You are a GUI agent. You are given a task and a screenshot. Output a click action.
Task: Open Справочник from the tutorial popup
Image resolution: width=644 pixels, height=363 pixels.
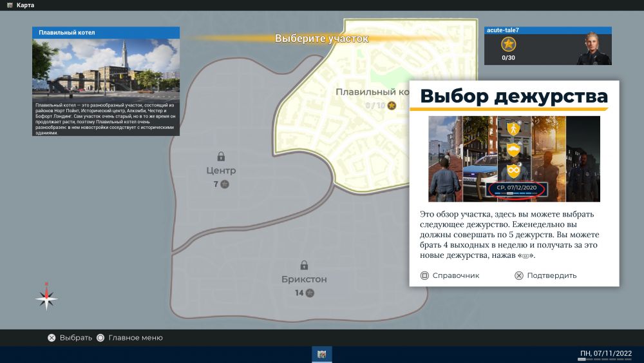(x=450, y=275)
